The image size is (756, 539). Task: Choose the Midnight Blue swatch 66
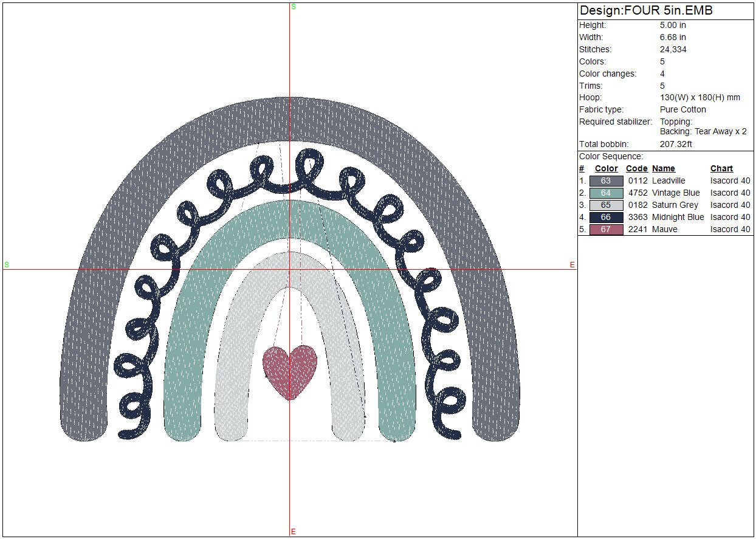pos(606,217)
